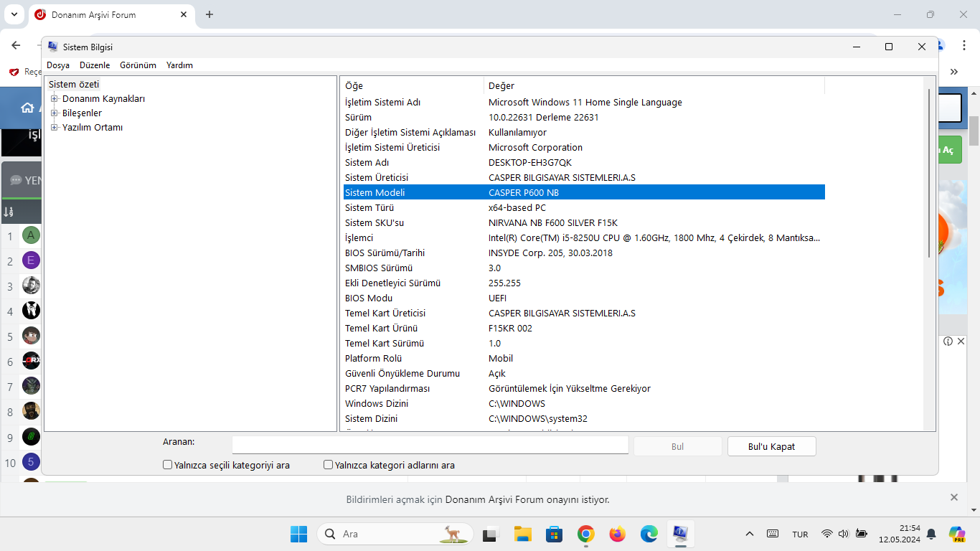This screenshot has height=551, width=980.
Task: Select the Sistem Üreticisi row
Action: coord(584,177)
